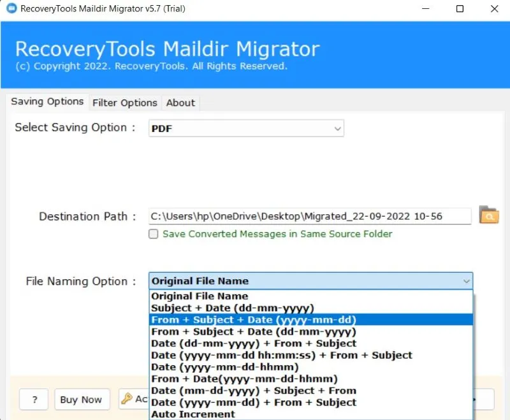Open the About tab
This screenshot has width=510, height=420.
coord(180,103)
